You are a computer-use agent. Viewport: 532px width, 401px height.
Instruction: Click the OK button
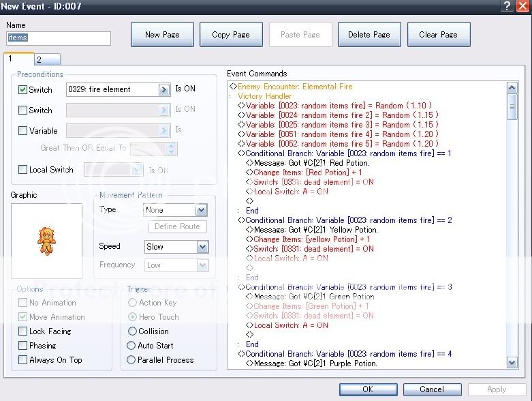(367, 389)
